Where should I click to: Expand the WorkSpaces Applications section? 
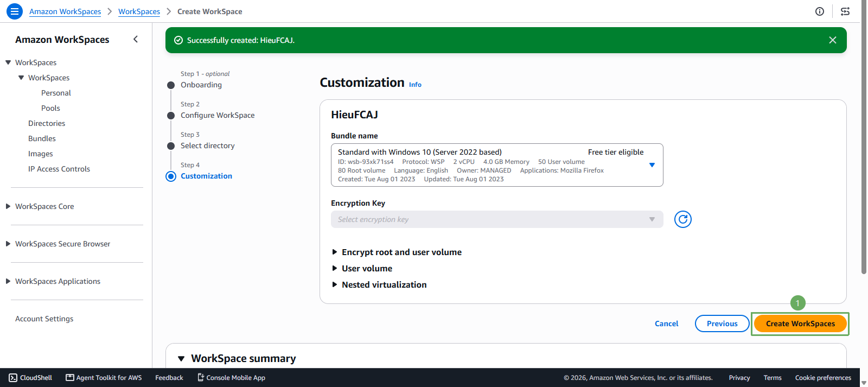pos(8,281)
